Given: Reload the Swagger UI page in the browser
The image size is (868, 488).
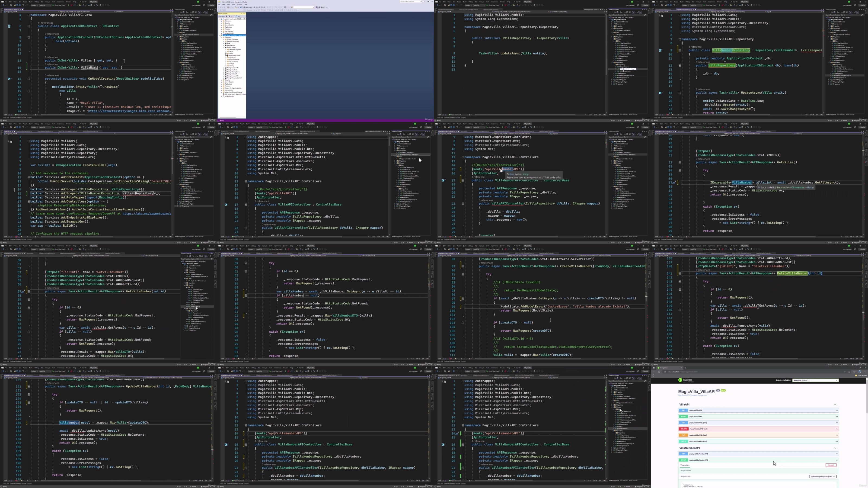Looking at the screenshot, I should tap(659, 372).
